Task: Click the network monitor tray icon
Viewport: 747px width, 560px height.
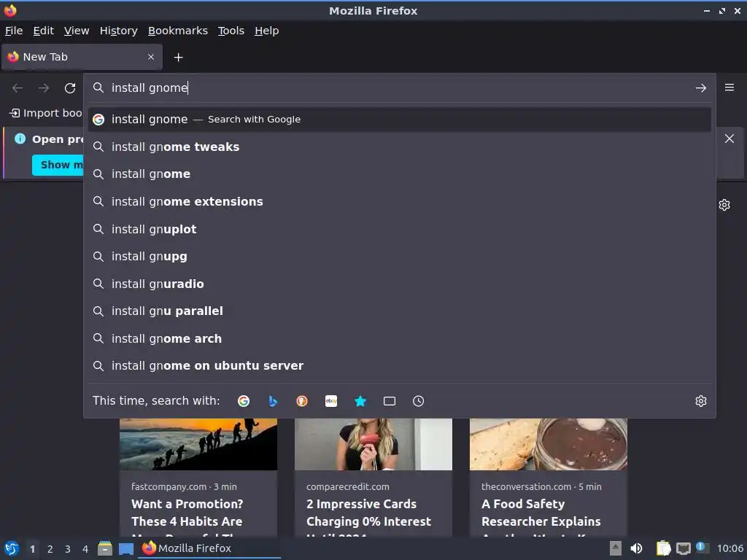Action: tap(683, 548)
